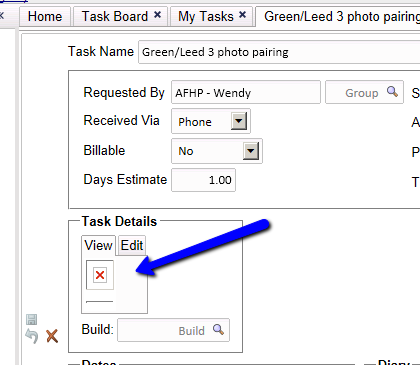Click the grayed-out save disk icon
Viewport: 420px width, 365px height.
pos(32,319)
